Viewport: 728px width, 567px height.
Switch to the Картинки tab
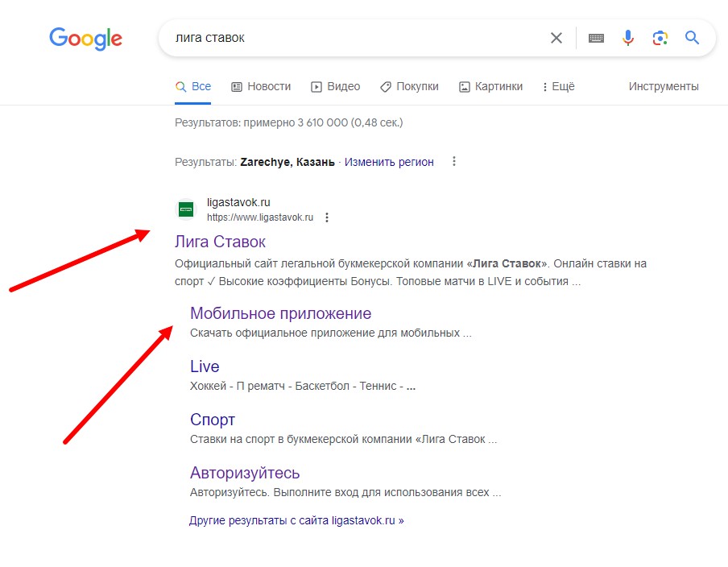[490, 86]
